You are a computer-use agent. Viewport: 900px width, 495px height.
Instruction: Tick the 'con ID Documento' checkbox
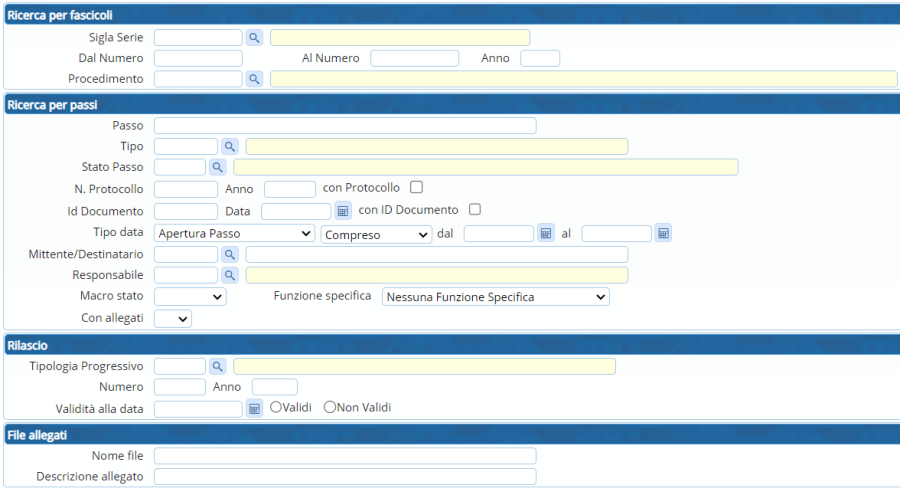click(475, 210)
